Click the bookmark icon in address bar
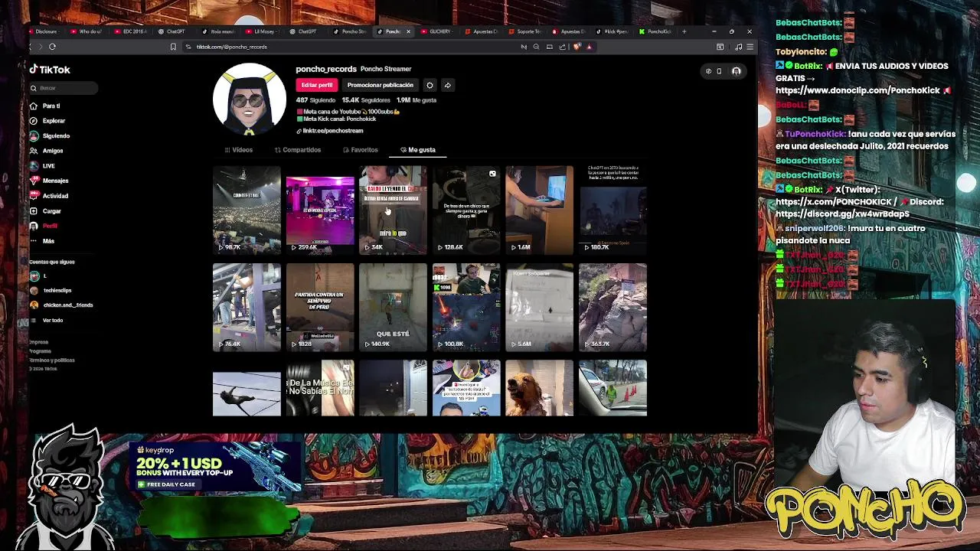 tap(173, 47)
